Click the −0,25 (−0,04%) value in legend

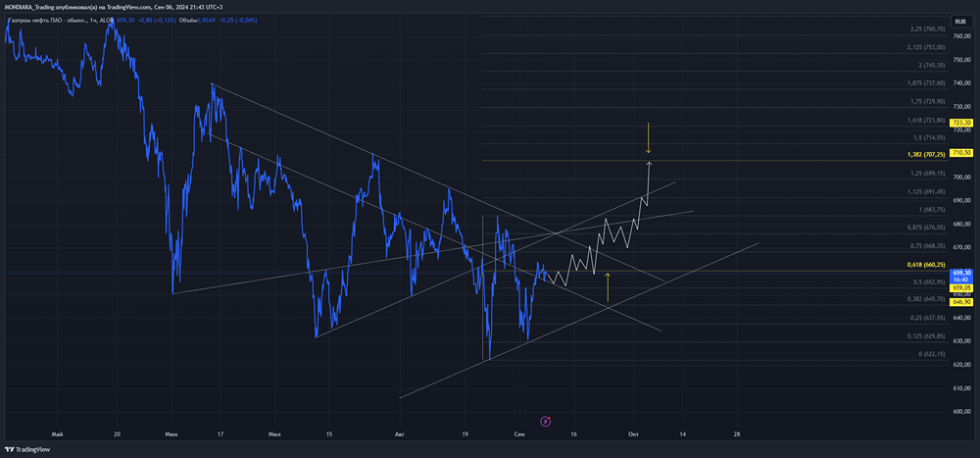pyautogui.click(x=238, y=20)
